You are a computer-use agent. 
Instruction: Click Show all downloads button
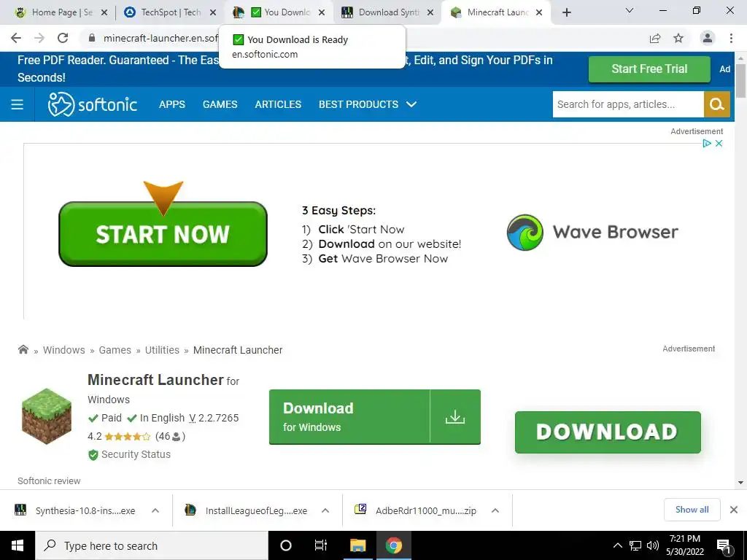(x=692, y=510)
